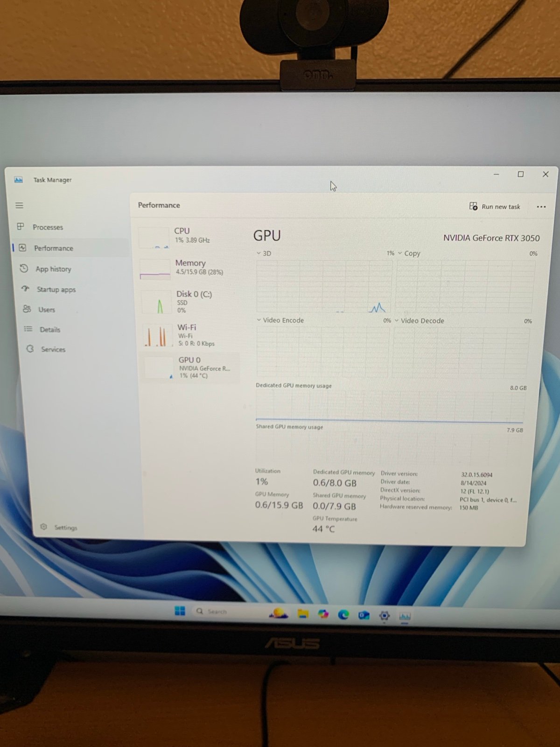Click Run new task button
The width and height of the screenshot is (560, 747).
495,206
